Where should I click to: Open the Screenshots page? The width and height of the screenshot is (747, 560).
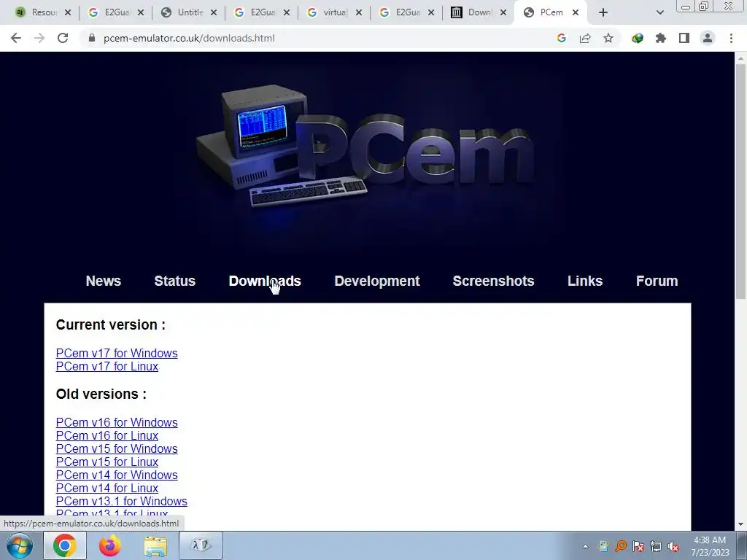pyautogui.click(x=493, y=281)
